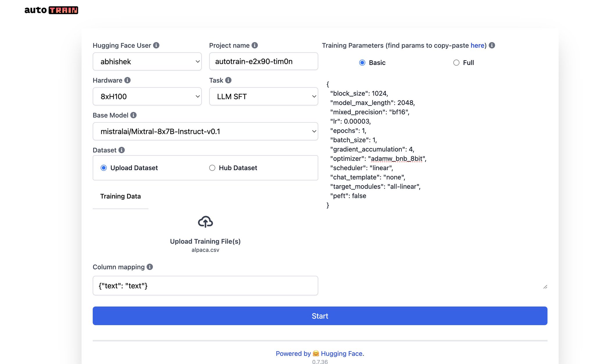Click the Project name input field
The image size is (595, 364).
click(264, 61)
